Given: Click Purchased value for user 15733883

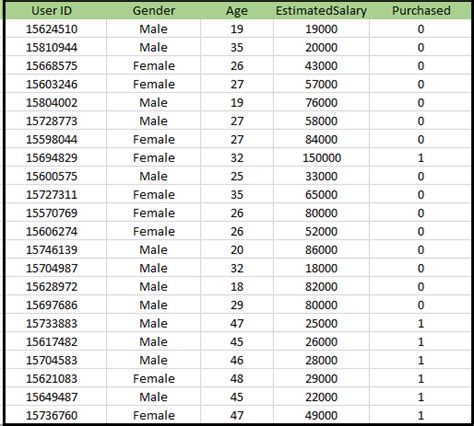Looking at the screenshot, I should coord(421,323).
